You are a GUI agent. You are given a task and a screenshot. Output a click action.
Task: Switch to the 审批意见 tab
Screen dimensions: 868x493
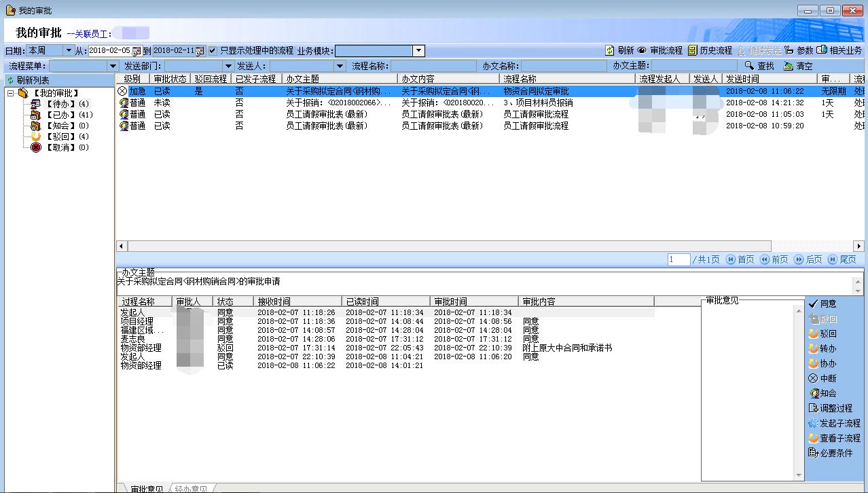tap(145, 488)
